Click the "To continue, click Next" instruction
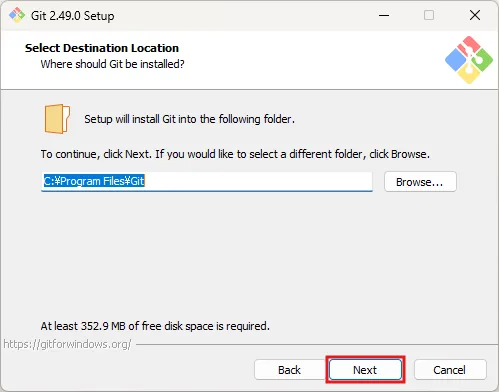Image resolution: width=499 pixels, height=392 pixels. pos(235,154)
